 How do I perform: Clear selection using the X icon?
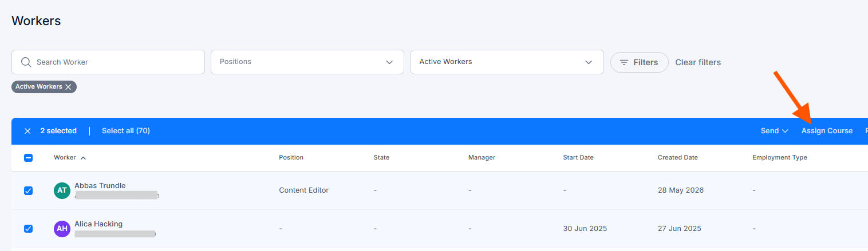27,131
